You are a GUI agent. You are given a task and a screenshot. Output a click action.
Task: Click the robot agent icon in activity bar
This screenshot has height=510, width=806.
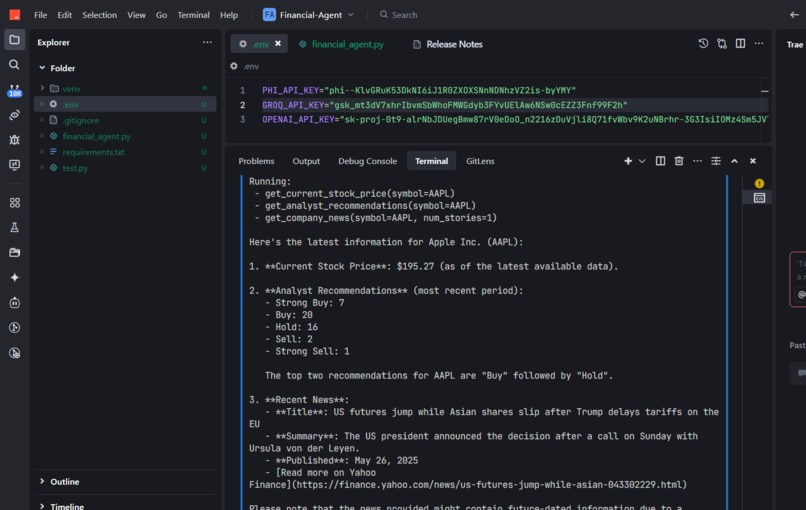coord(14,303)
